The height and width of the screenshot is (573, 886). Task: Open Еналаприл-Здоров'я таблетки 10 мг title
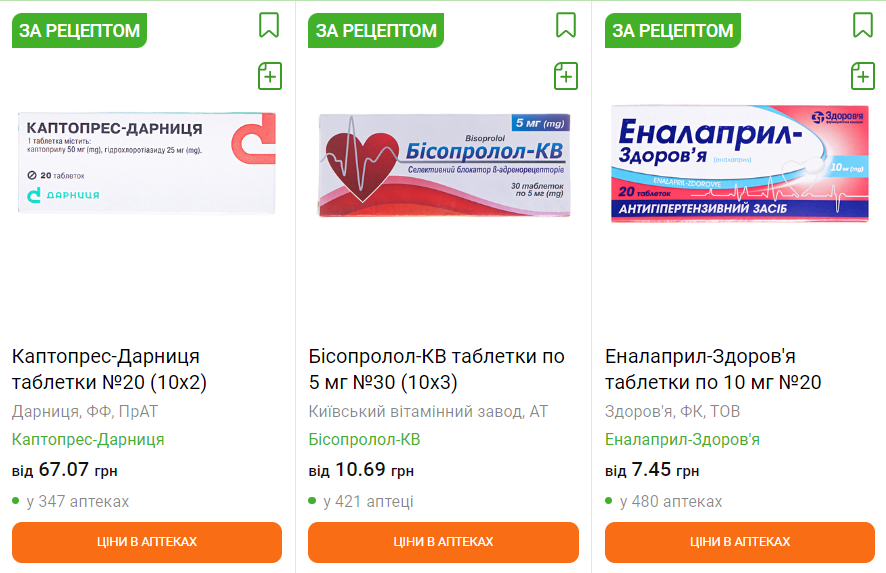pos(713,369)
